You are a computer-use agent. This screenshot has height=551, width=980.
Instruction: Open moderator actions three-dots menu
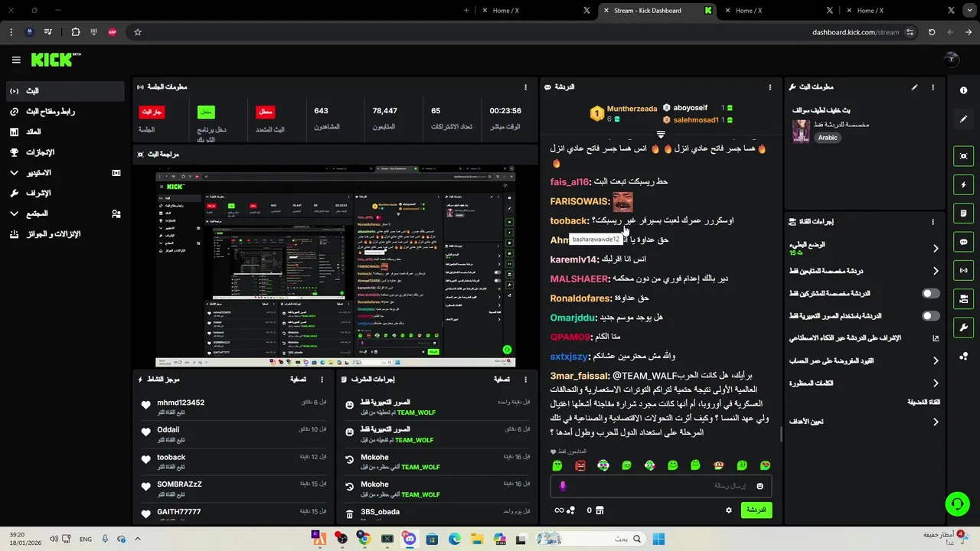[x=525, y=379]
